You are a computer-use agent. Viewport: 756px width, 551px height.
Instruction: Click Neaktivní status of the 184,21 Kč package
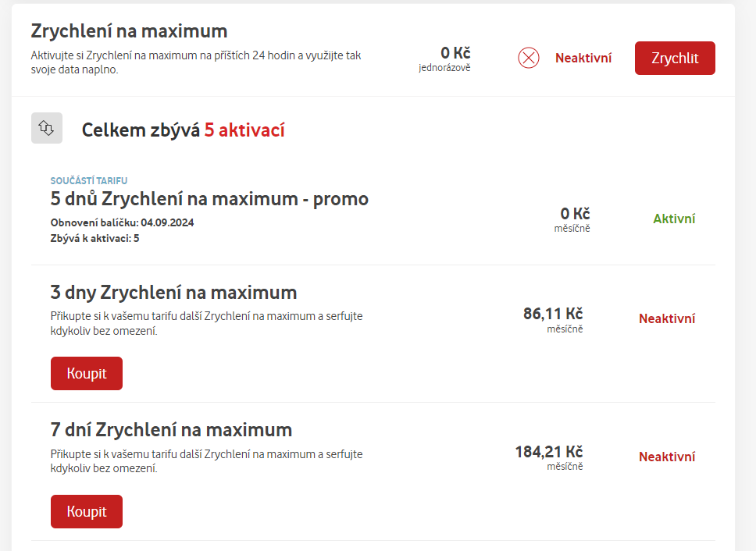click(x=667, y=457)
